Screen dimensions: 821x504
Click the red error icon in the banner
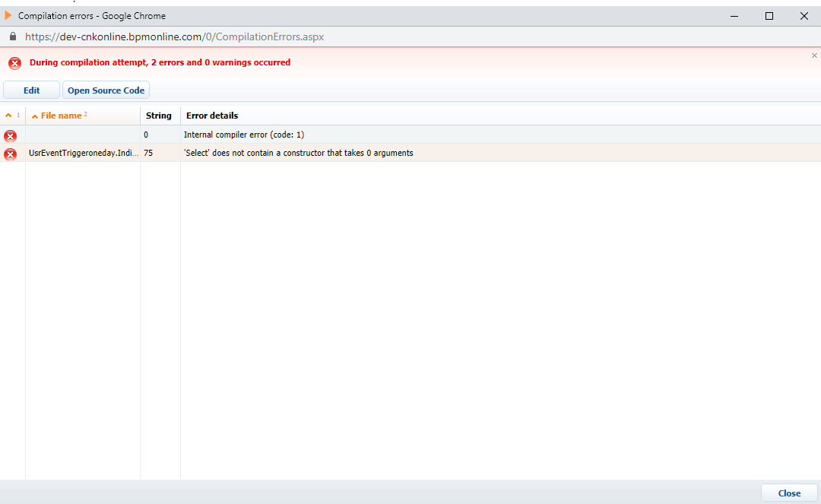point(14,63)
